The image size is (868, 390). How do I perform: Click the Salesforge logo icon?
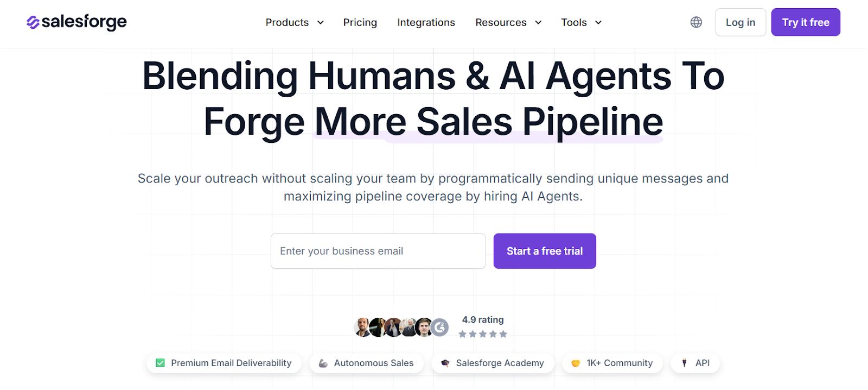click(x=33, y=22)
